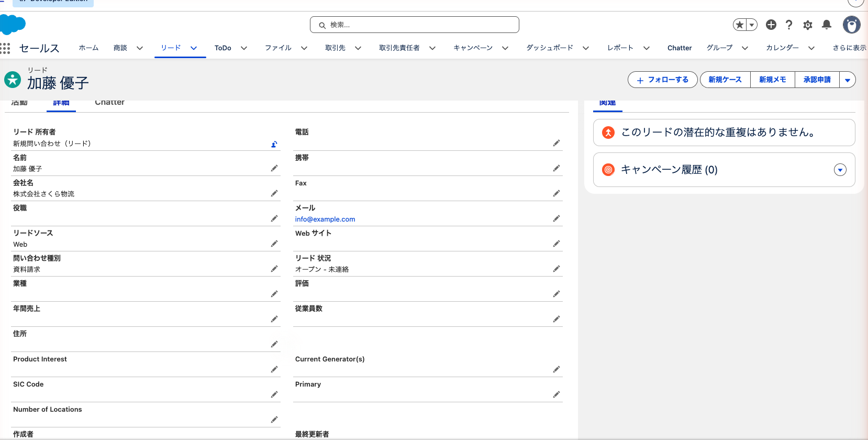Click the 承認申請 button
This screenshot has width=868, height=440.
817,80
